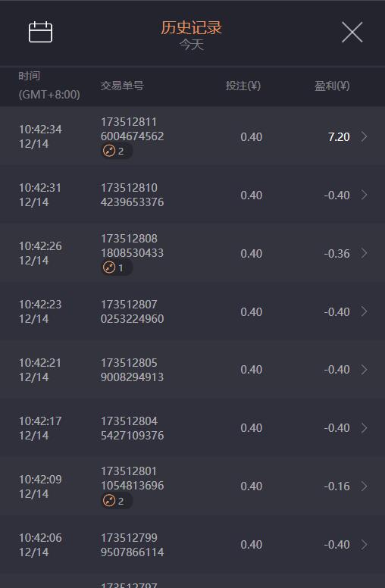The width and height of the screenshot is (385, 588).
Task: Expand details arrow for the -0.36 profit row
Action: [364, 253]
